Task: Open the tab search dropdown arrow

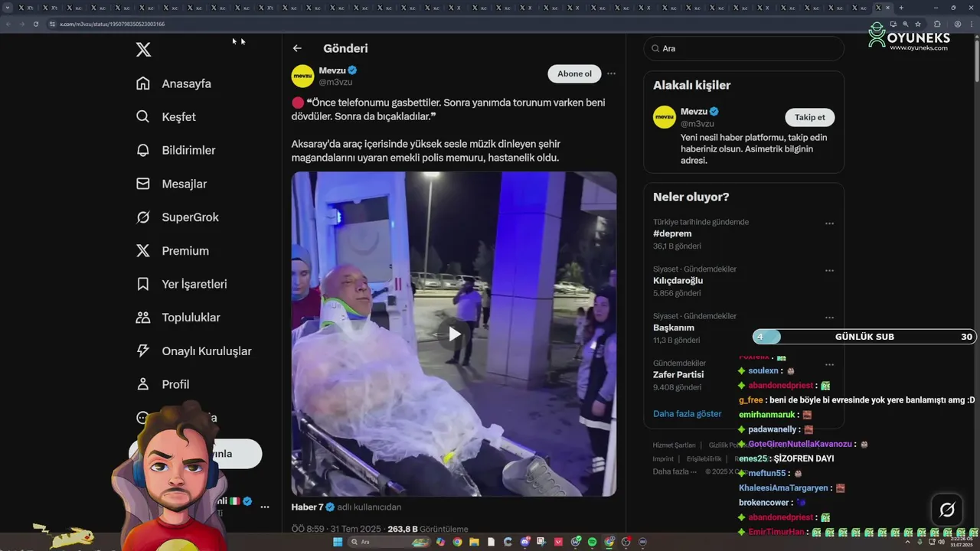Action: (8, 8)
